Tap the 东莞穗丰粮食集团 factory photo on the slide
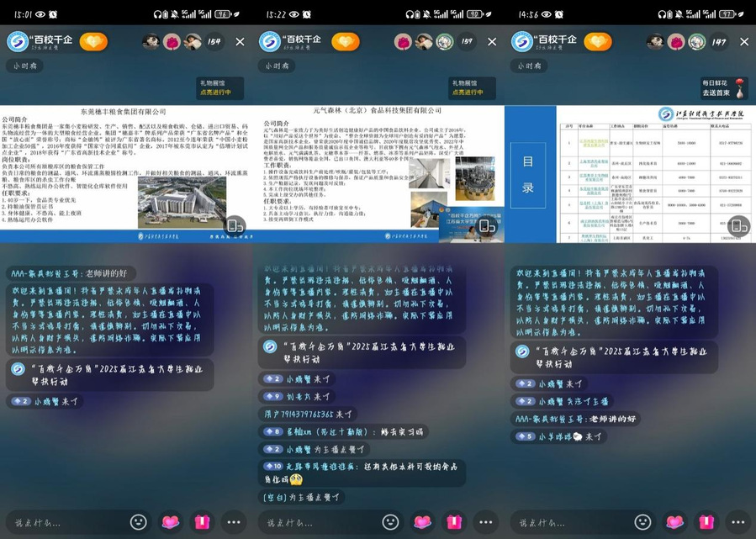 pos(182,202)
